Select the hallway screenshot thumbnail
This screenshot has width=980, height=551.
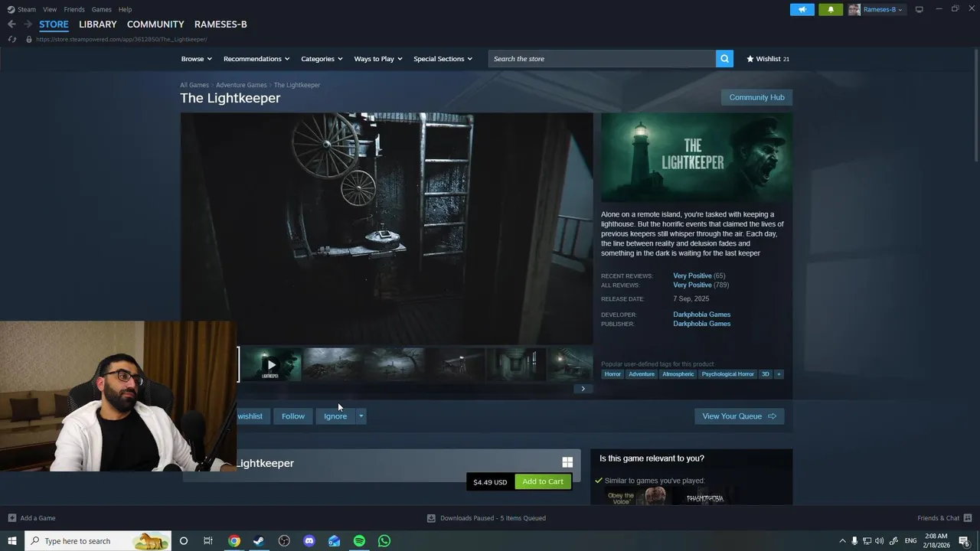[516, 365]
